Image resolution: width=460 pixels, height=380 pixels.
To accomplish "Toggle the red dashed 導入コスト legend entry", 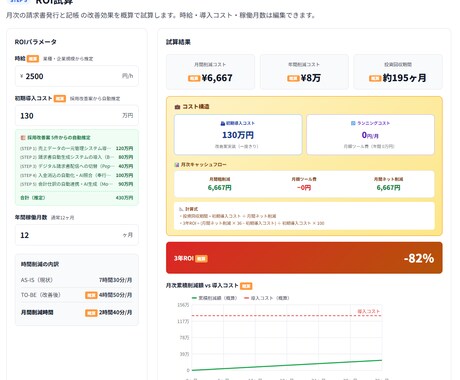I will (x=267, y=298).
